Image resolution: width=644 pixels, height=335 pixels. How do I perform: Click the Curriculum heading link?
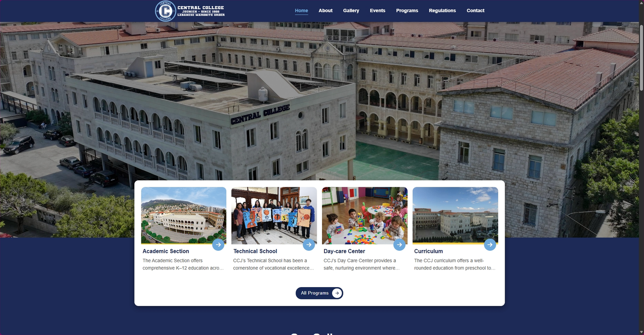428,251
